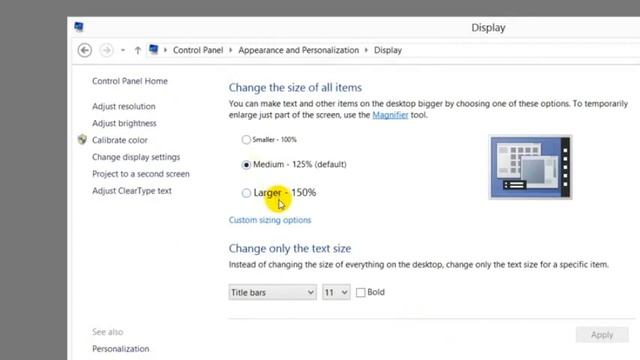Open the Title bars item dropdown
This screenshot has height=360, width=640.
click(272, 292)
